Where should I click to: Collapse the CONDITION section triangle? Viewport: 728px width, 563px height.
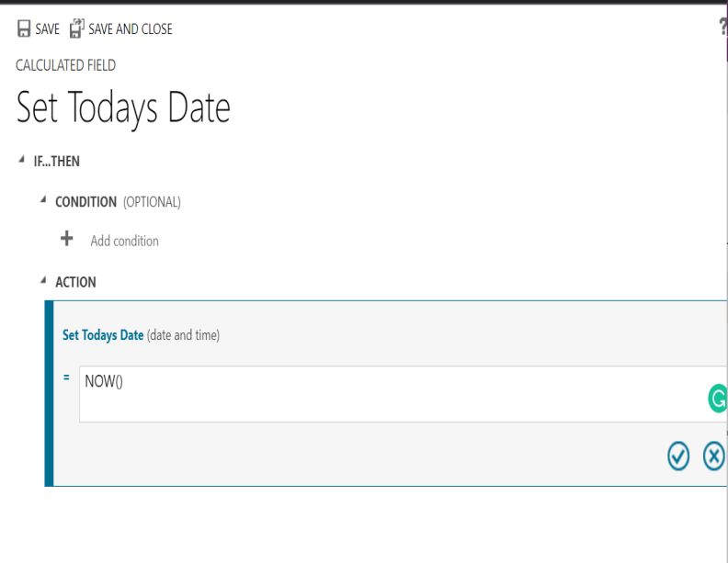coord(42,201)
